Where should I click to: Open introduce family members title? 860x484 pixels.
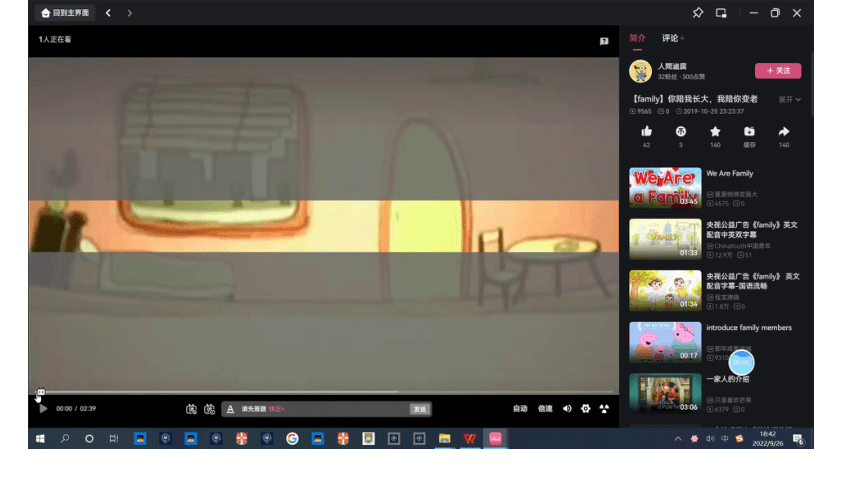(x=749, y=328)
